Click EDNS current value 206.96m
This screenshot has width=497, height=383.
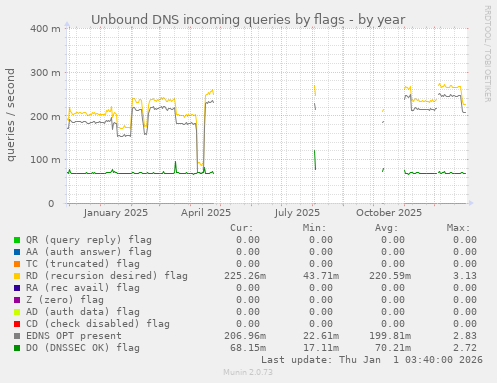point(245,336)
